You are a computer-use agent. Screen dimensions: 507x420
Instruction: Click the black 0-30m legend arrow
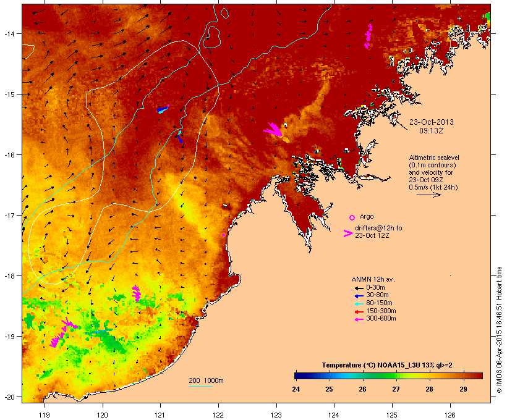(359, 288)
